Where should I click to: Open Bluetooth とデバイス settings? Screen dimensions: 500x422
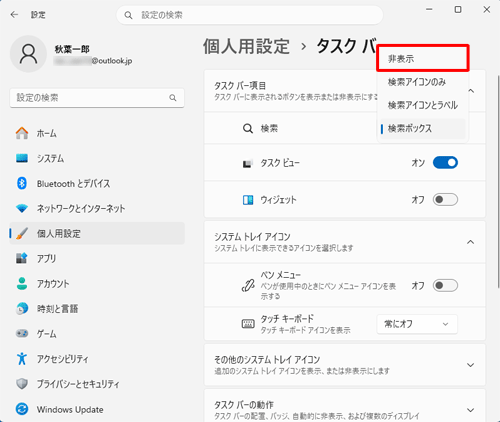pos(97,183)
